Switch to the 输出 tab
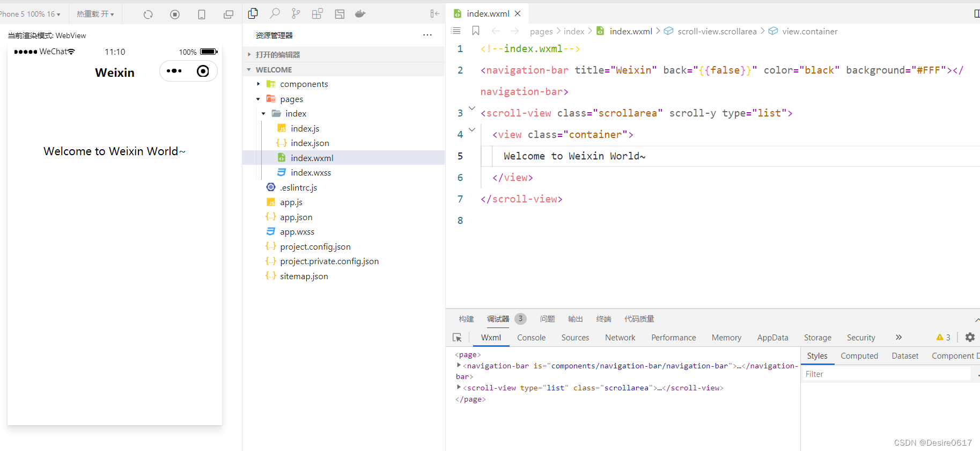The height and width of the screenshot is (451, 980). point(575,319)
